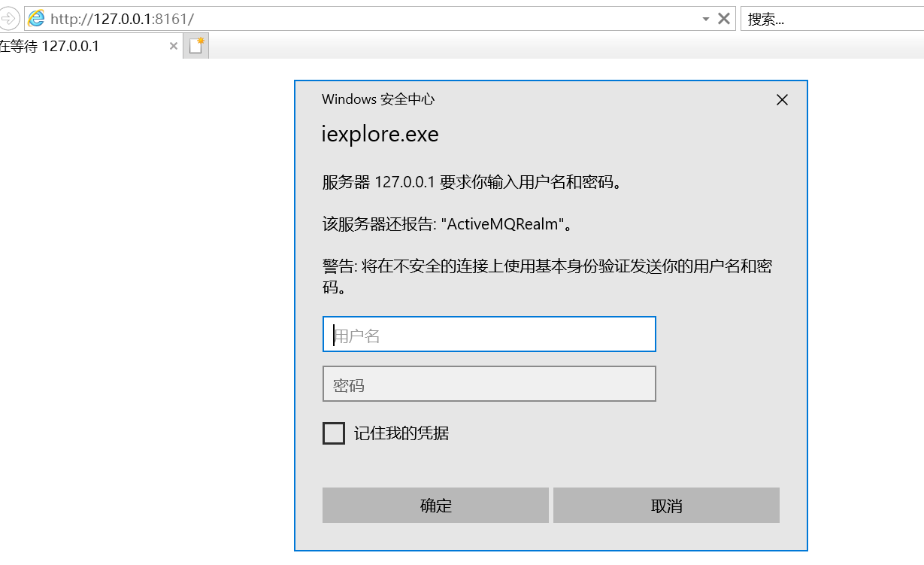Open a new tab with the new-tab button
924x565 pixels.
195,46
